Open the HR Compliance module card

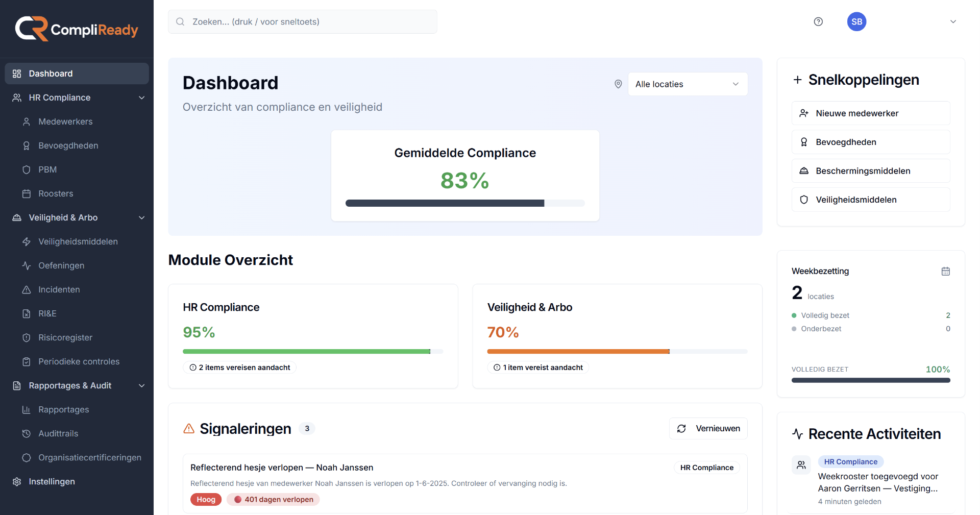pos(313,336)
